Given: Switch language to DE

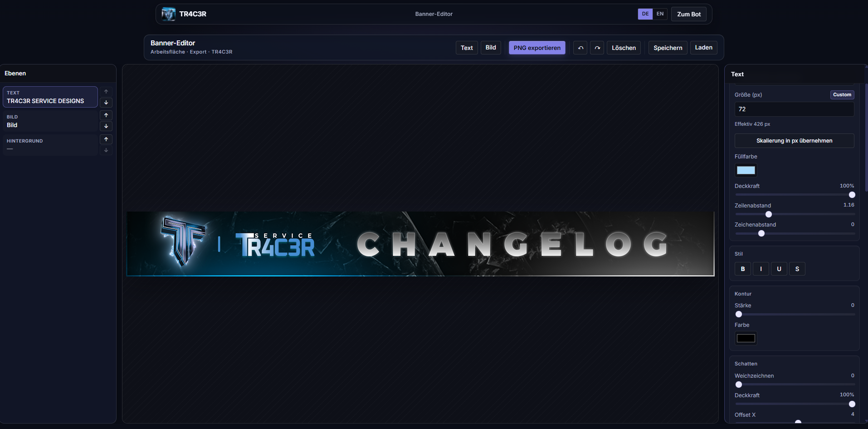Looking at the screenshot, I should tap(645, 14).
